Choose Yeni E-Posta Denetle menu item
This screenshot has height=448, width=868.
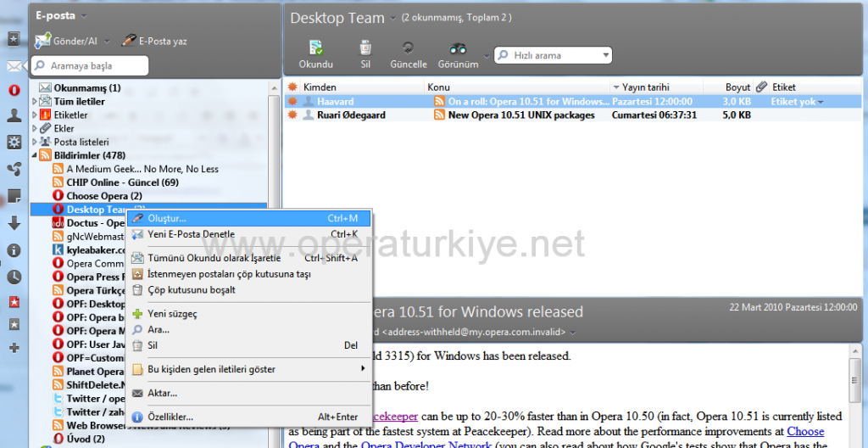[x=249, y=234]
